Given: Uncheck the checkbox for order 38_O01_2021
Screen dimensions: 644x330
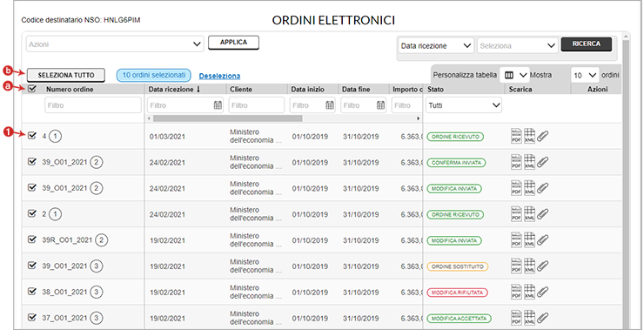Looking at the screenshot, I should (32, 292).
